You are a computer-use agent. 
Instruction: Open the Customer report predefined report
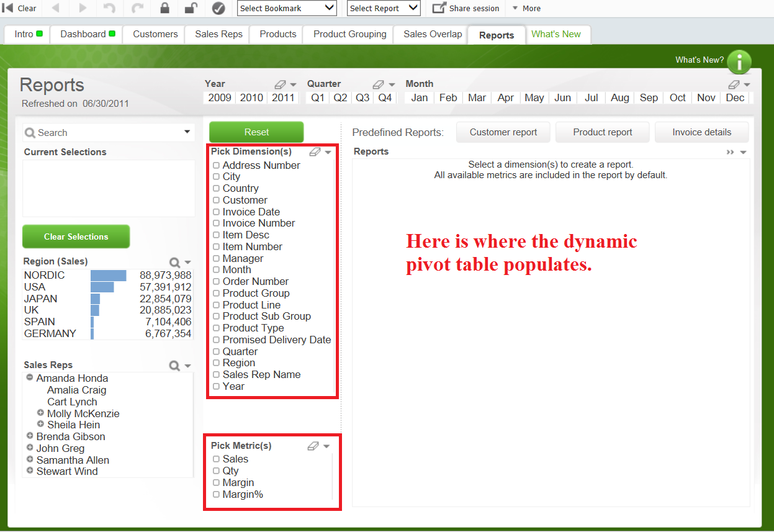[503, 132]
